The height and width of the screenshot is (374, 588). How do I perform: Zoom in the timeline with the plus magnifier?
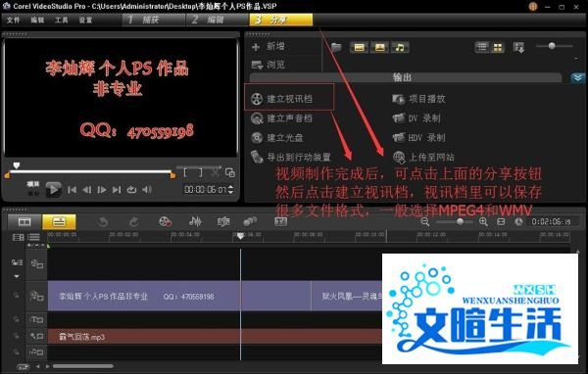pos(483,222)
